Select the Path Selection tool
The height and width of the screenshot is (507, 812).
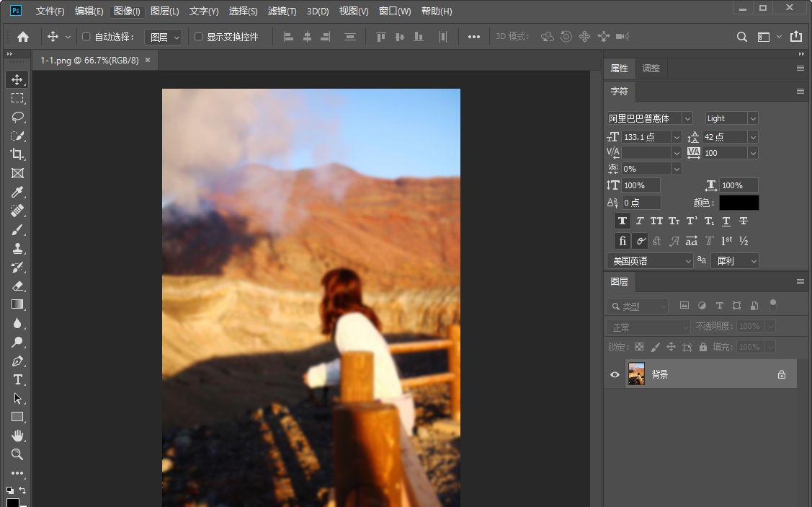point(17,398)
